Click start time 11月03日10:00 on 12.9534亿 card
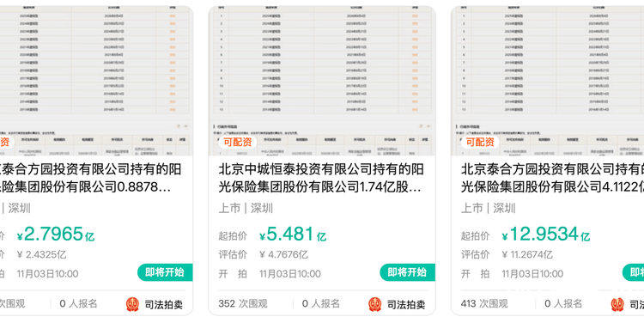The image size is (644, 323). (x=532, y=274)
